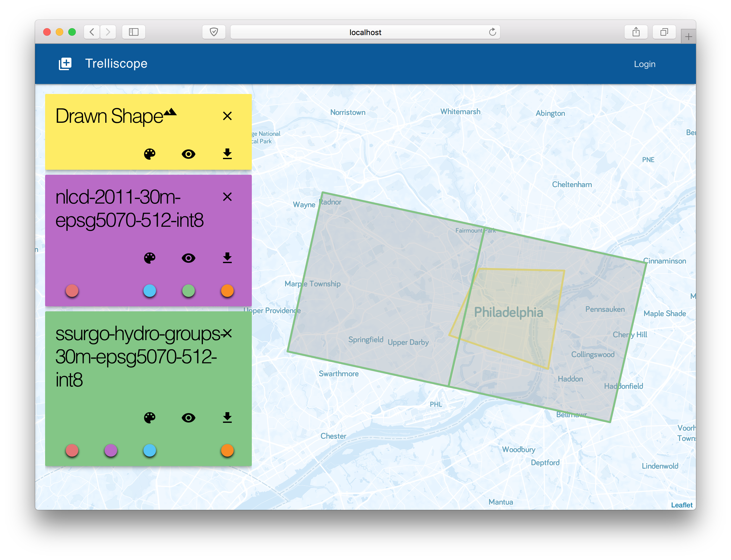Remove the Drawn Shape card
Viewport: 731px width, 560px height.
[x=227, y=116]
